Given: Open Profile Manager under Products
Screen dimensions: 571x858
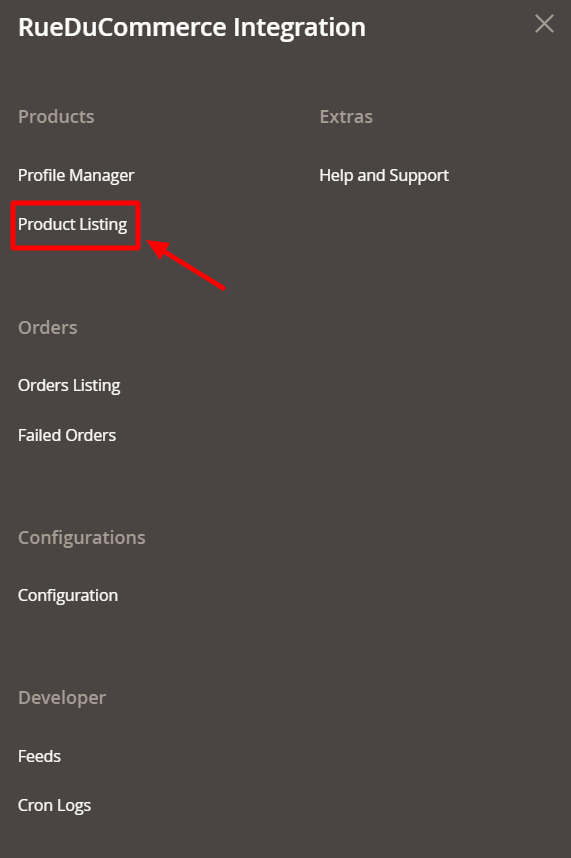Looking at the screenshot, I should 76,176.
